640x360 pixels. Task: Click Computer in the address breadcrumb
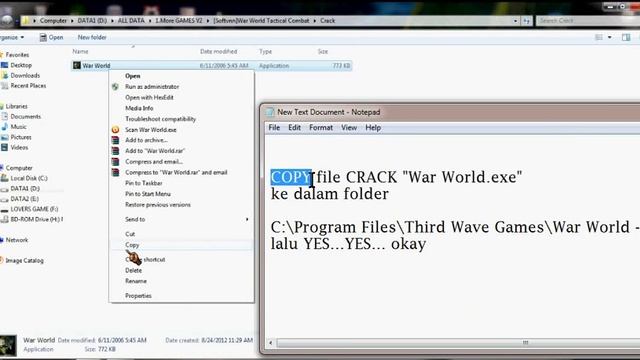(x=53, y=20)
